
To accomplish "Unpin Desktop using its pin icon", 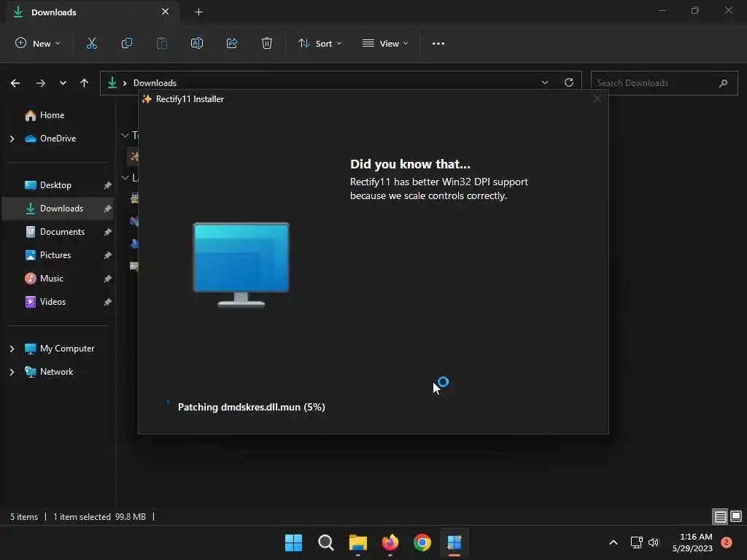I will tap(108, 185).
